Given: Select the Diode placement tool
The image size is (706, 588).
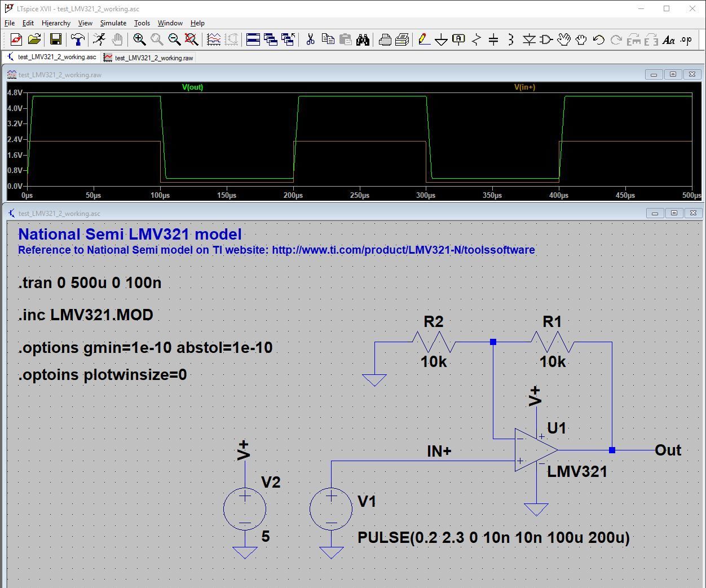Looking at the screenshot, I should point(529,39).
